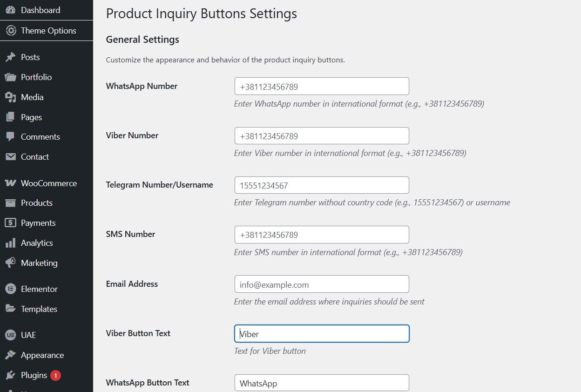The image size is (581, 392).
Task: Click the Media library icon
Action: 10,97
